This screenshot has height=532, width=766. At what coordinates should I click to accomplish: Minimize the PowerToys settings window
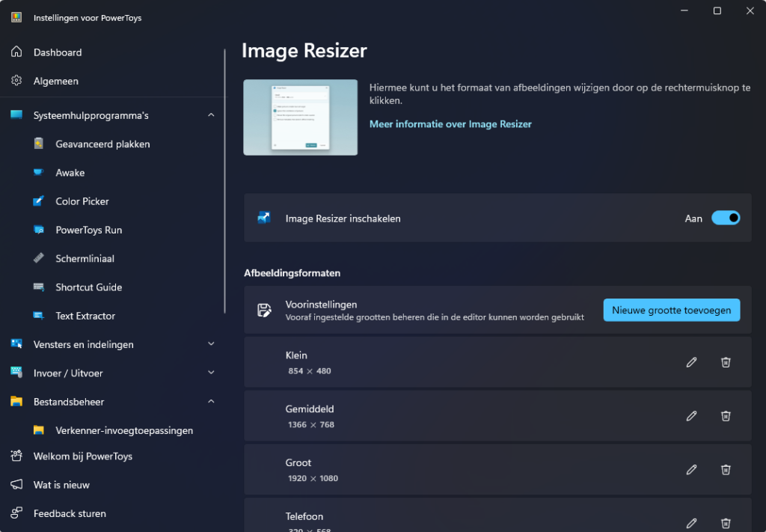pos(684,10)
